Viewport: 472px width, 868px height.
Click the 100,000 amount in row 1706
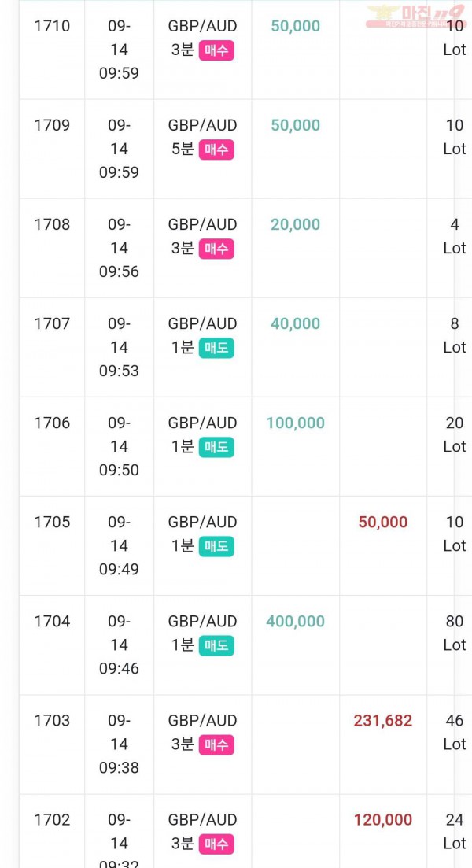pyautogui.click(x=295, y=423)
